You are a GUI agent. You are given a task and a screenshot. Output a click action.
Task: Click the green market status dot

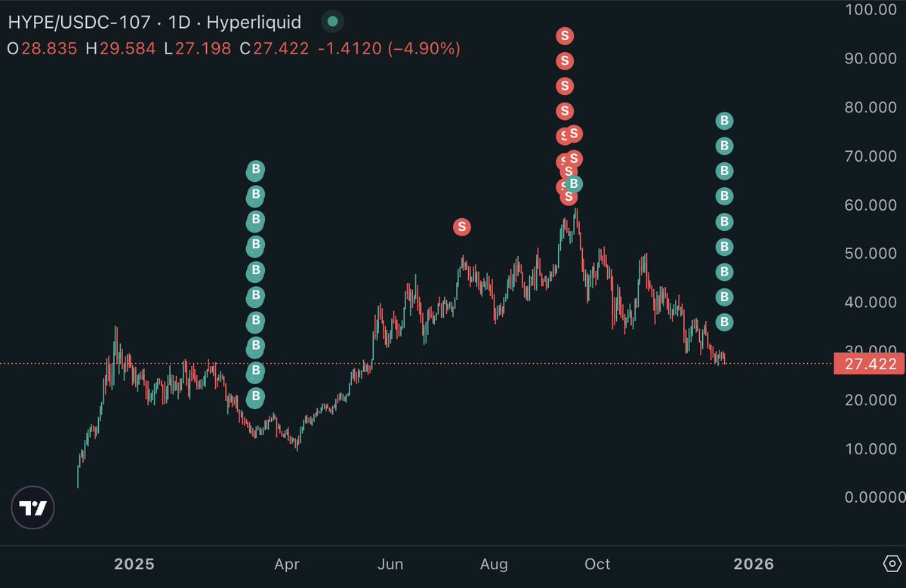331,23
